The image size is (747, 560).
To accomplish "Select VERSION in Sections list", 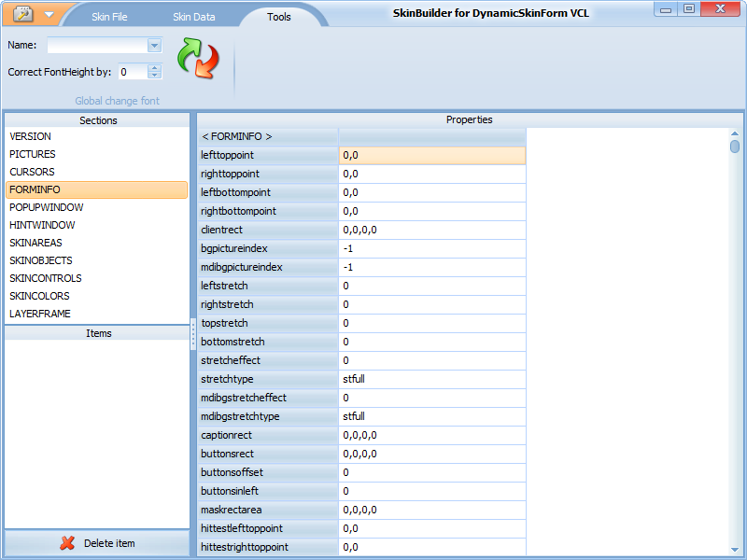I will (97, 136).
